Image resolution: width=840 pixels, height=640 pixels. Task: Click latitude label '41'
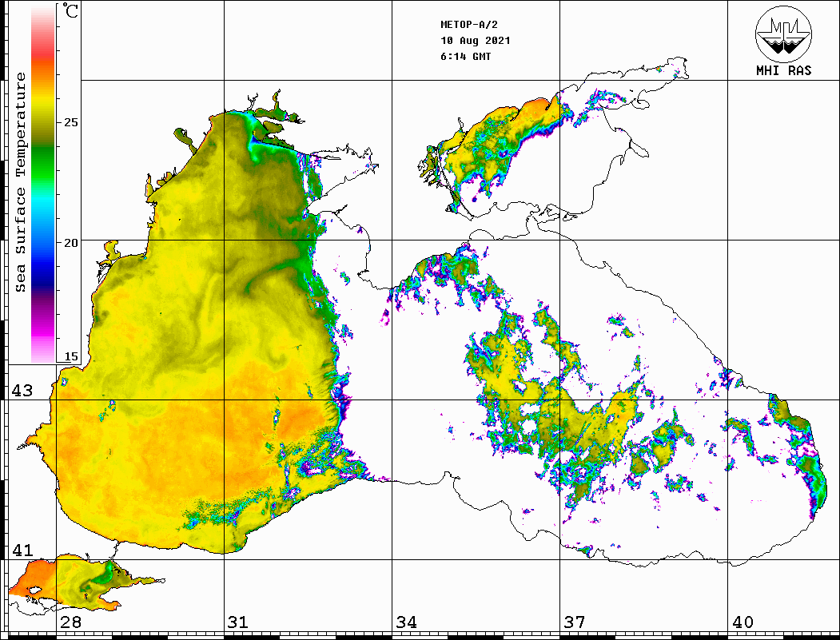pyautogui.click(x=22, y=550)
